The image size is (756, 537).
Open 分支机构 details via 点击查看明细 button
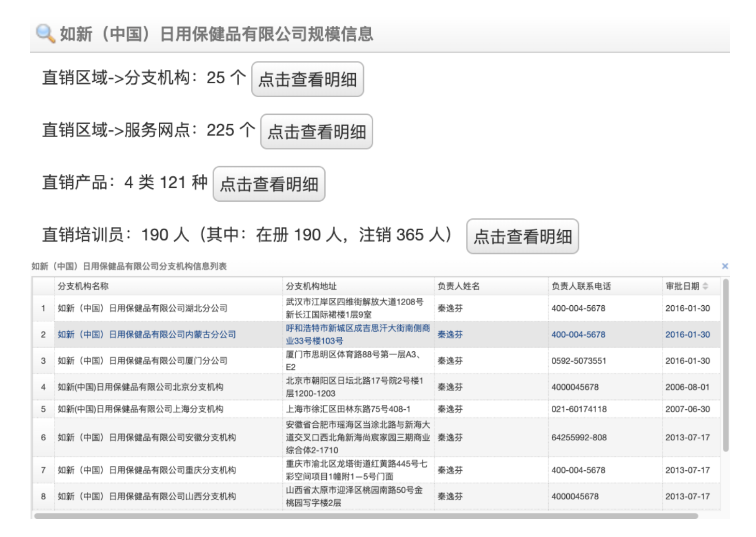click(307, 79)
